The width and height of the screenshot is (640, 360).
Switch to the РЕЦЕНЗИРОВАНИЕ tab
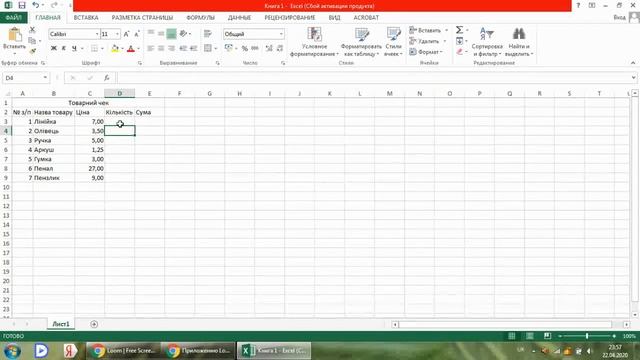290,18
